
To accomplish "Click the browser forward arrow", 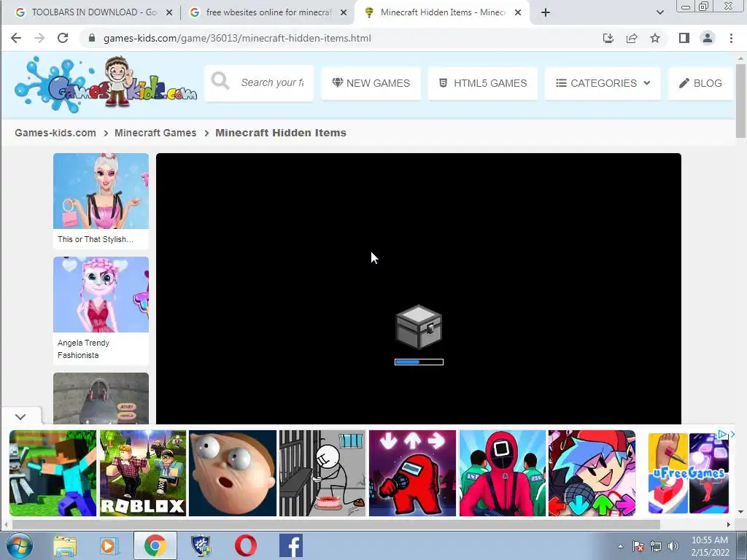I will click(39, 38).
